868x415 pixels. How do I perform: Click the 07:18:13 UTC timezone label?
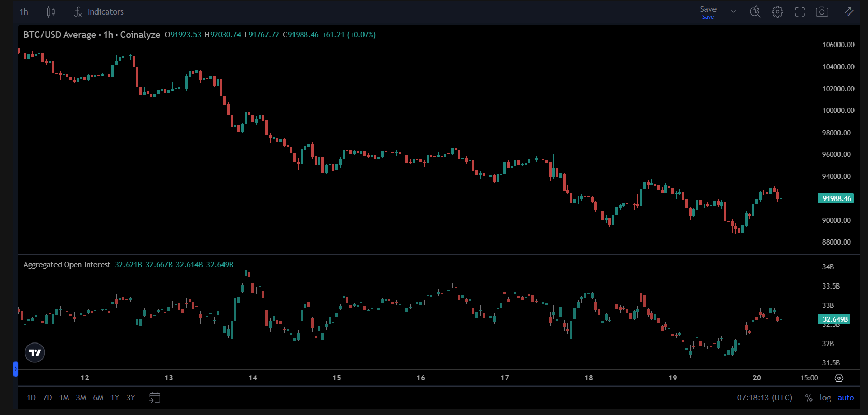point(764,398)
